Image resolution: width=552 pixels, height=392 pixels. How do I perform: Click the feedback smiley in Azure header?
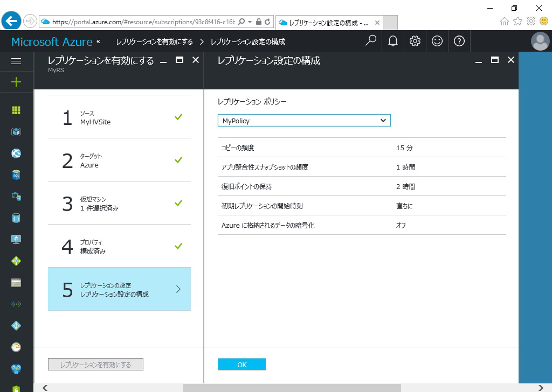pyautogui.click(x=437, y=41)
